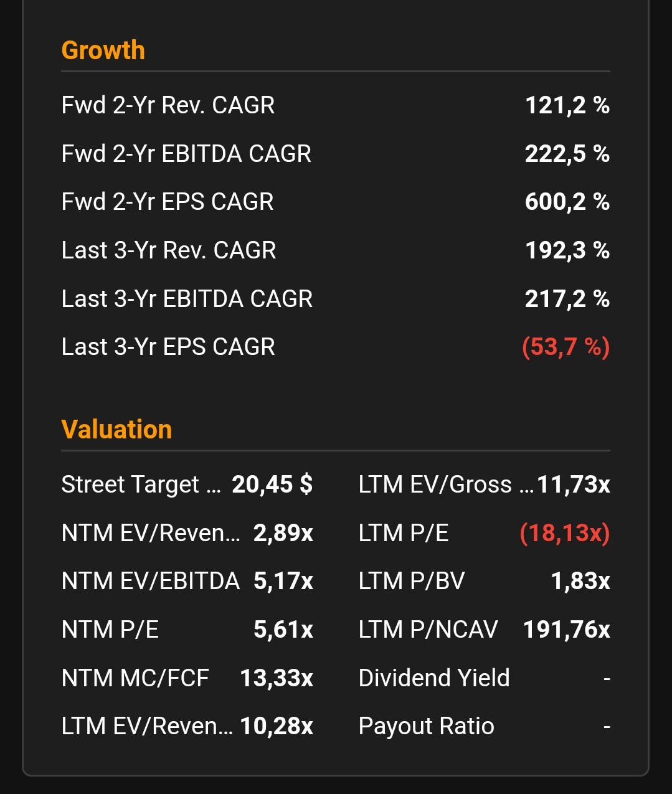This screenshot has width=672, height=794.
Task: Tap the Growth section heading
Action: [103, 50]
